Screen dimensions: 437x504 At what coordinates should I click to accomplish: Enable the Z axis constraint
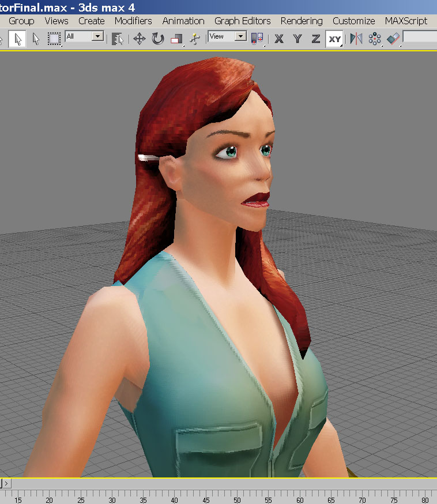pos(315,39)
